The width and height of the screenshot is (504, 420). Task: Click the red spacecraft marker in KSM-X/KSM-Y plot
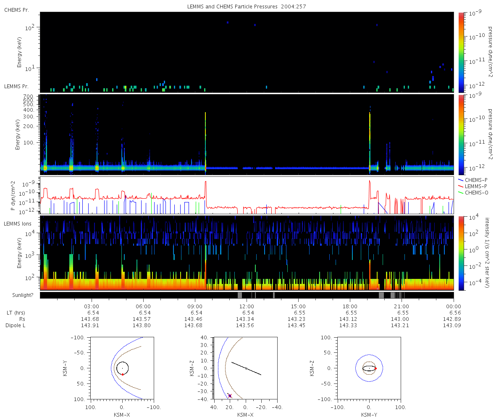tap(122, 374)
